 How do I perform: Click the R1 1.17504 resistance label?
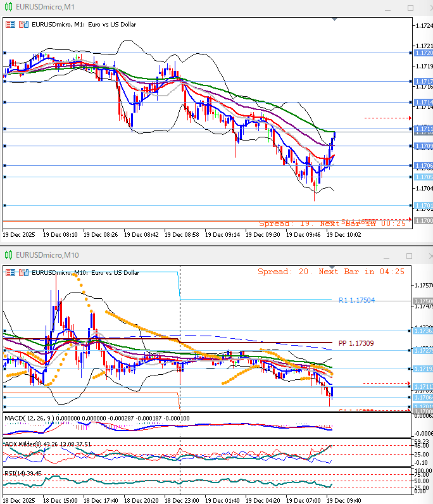click(x=357, y=300)
